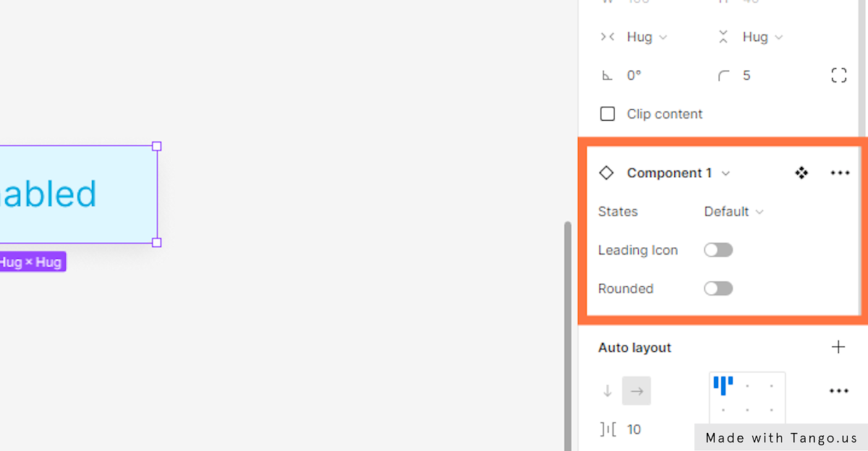This screenshot has height=451, width=868.
Task: Enable the Rounded toggle
Action: pyautogui.click(x=718, y=288)
